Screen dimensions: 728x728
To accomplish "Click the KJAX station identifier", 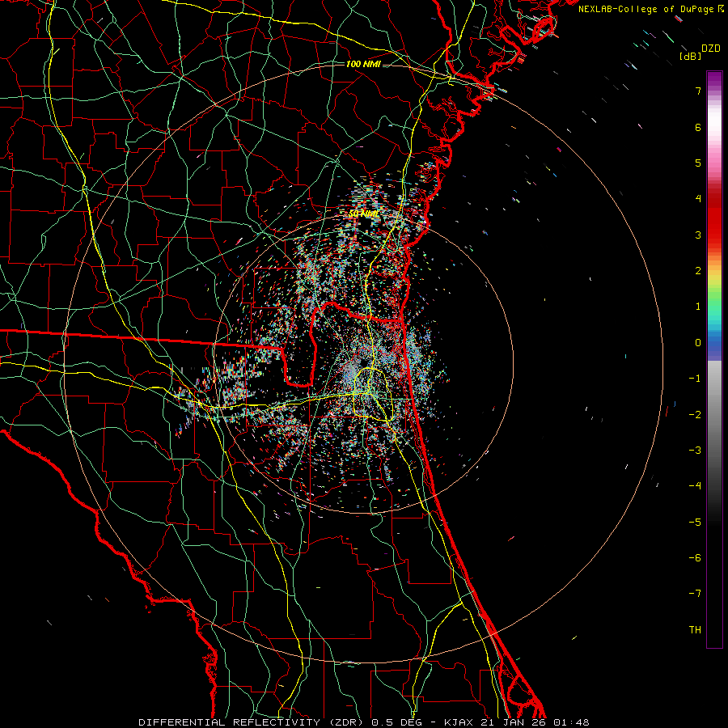I will pyautogui.click(x=459, y=722).
